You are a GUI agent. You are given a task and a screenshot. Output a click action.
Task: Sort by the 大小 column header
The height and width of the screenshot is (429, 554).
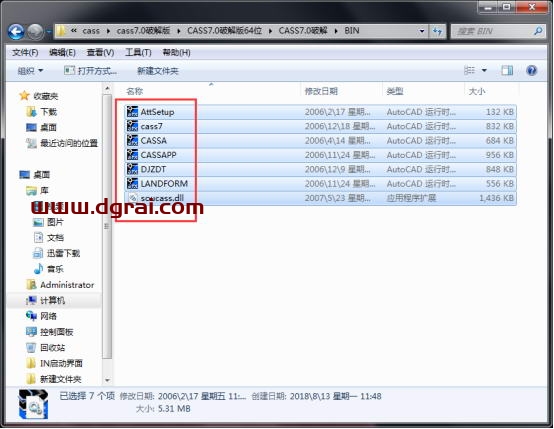477,92
